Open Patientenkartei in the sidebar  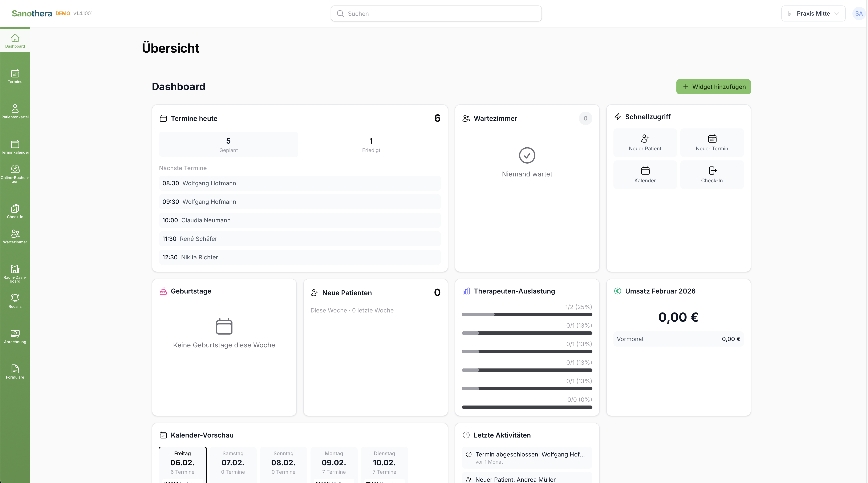coord(15,111)
